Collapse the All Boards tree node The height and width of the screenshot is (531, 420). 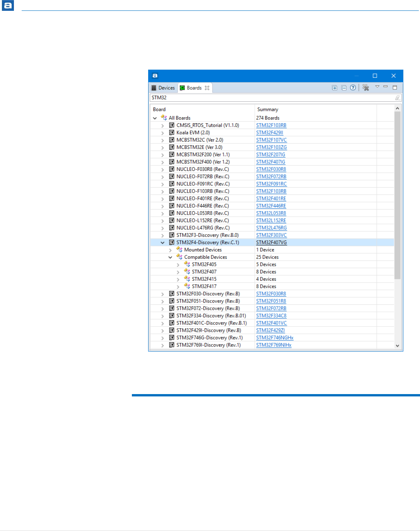155,118
